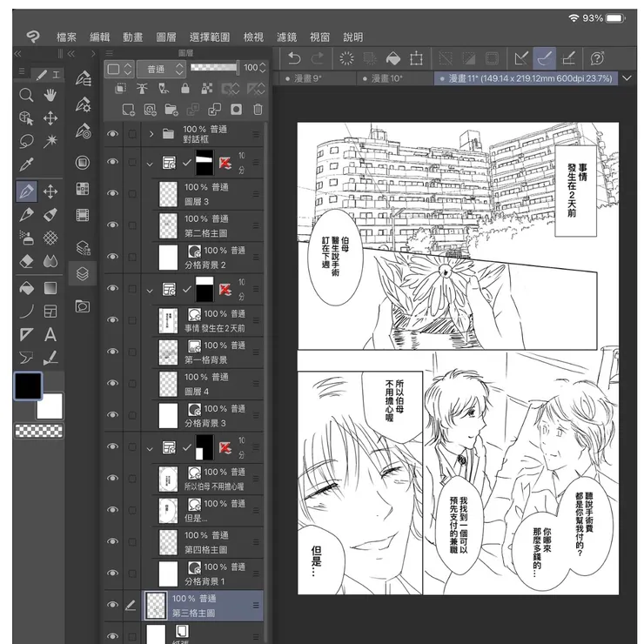The image size is (644, 644).
Task: Open the help question icon
Action: click(597, 58)
